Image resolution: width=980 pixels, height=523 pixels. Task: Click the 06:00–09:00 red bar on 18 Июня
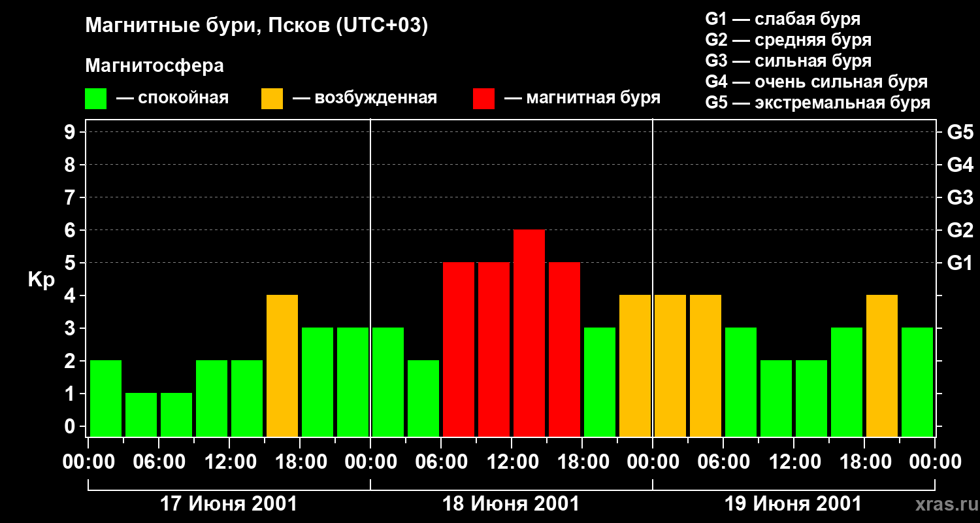click(x=459, y=349)
